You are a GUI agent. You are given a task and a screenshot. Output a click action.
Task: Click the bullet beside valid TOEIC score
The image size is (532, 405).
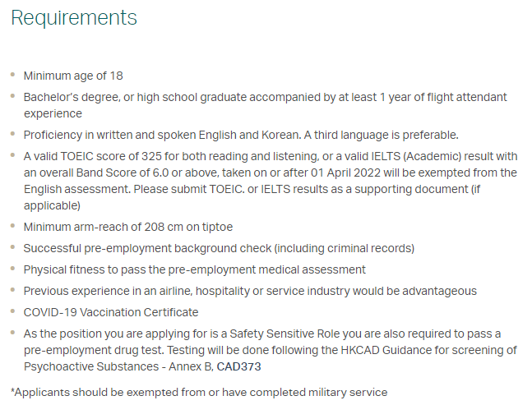click(13, 155)
